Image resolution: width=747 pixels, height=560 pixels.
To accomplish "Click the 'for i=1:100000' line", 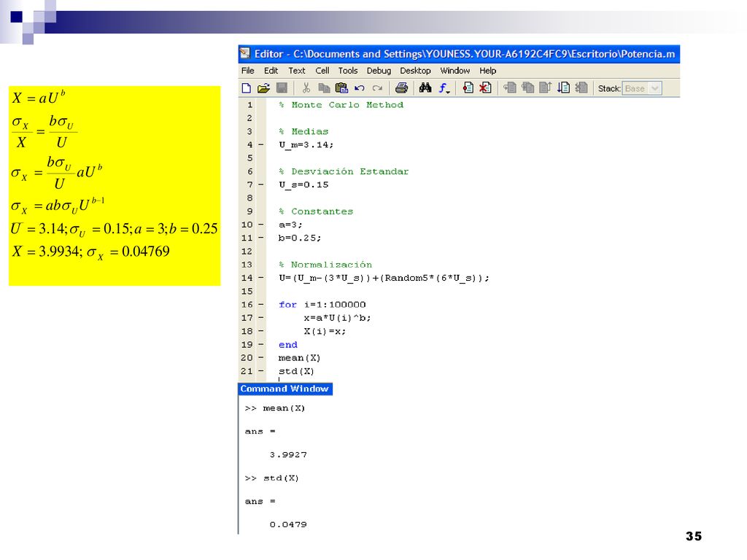I will tap(322, 305).
